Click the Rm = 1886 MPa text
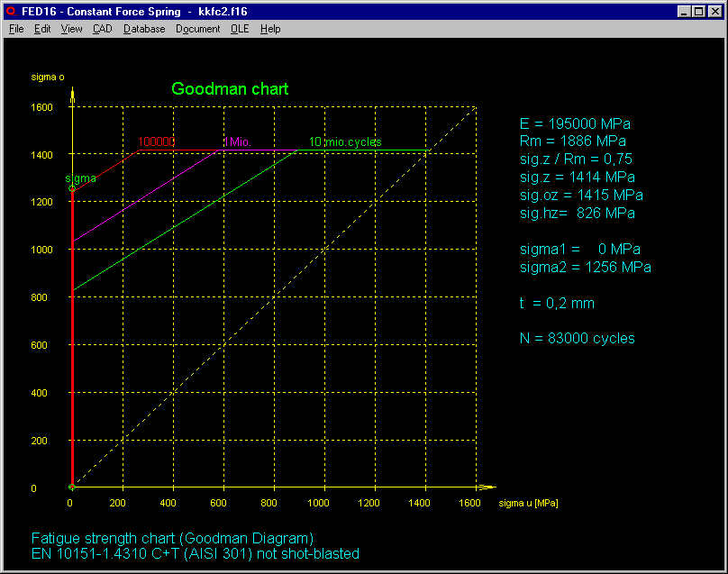 point(572,141)
